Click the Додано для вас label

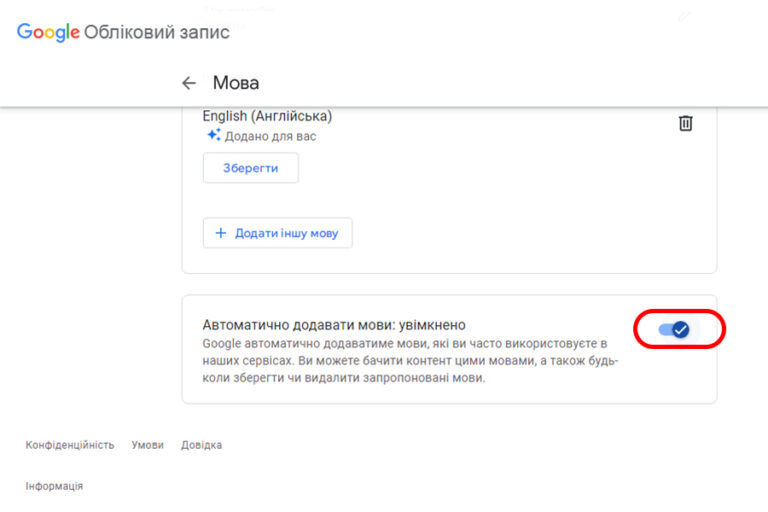(270, 136)
